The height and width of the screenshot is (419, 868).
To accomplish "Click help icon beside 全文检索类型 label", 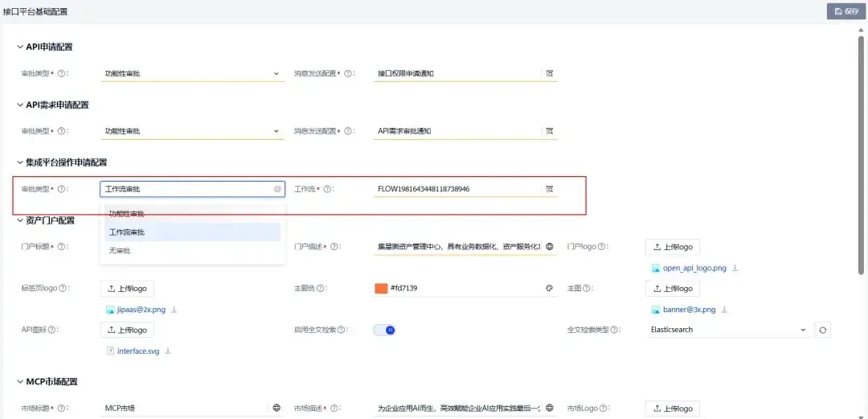I will (x=613, y=330).
